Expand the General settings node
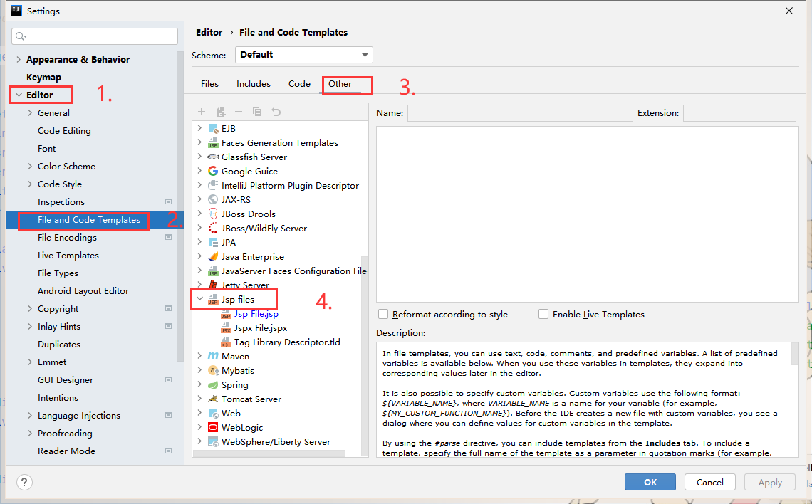Viewport: 812px width, 504px height. (30, 112)
